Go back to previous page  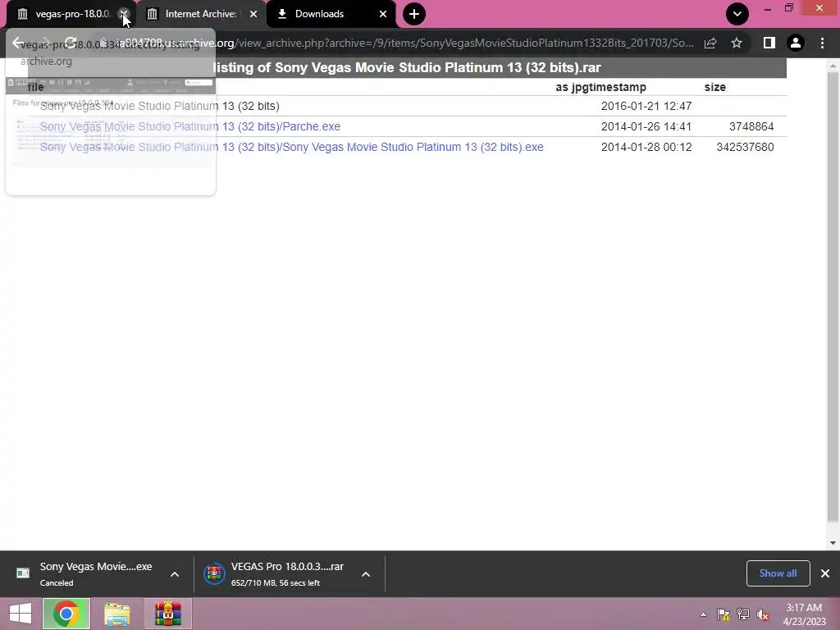18,43
